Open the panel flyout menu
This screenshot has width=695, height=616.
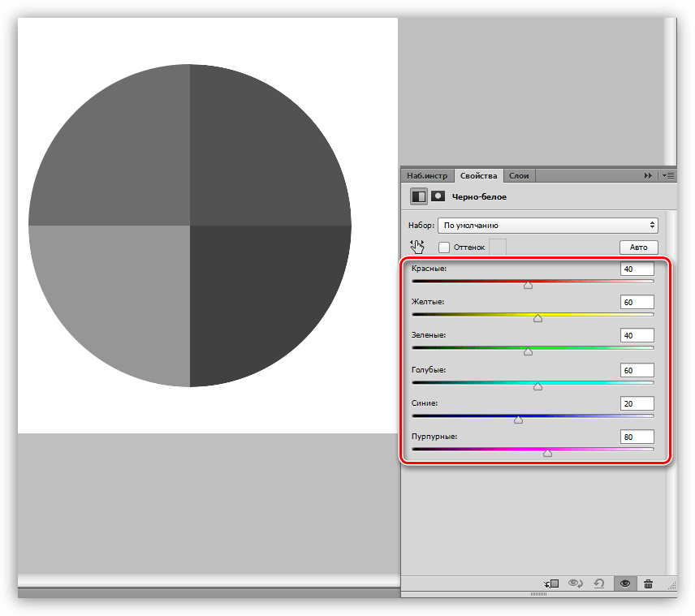pyautogui.click(x=668, y=176)
